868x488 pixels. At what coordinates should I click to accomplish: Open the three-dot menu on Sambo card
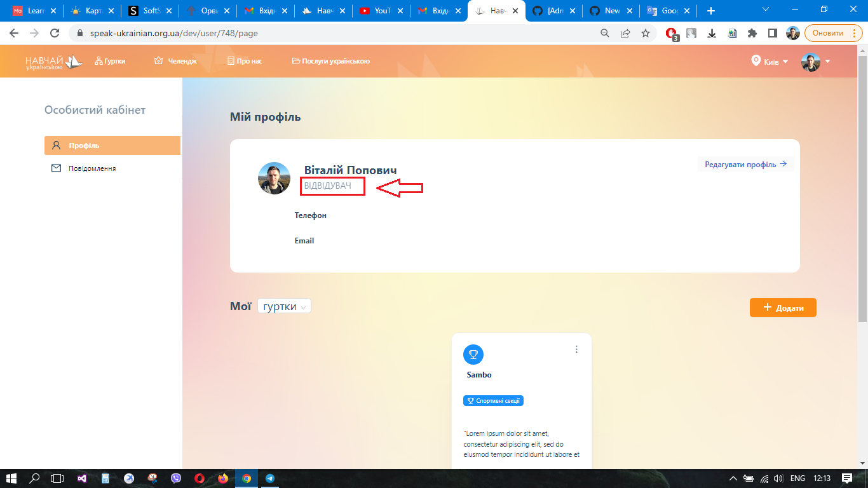(576, 349)
